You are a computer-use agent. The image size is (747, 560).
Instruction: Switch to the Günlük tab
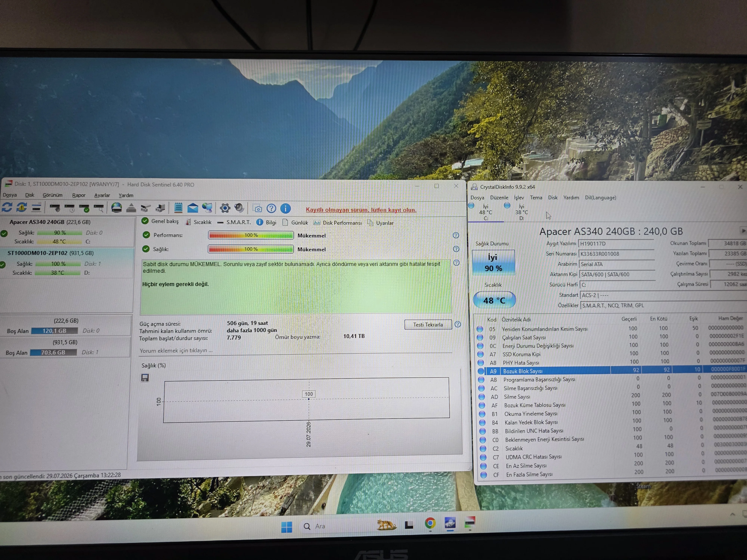pyautogui.click(x=295, y=223)
